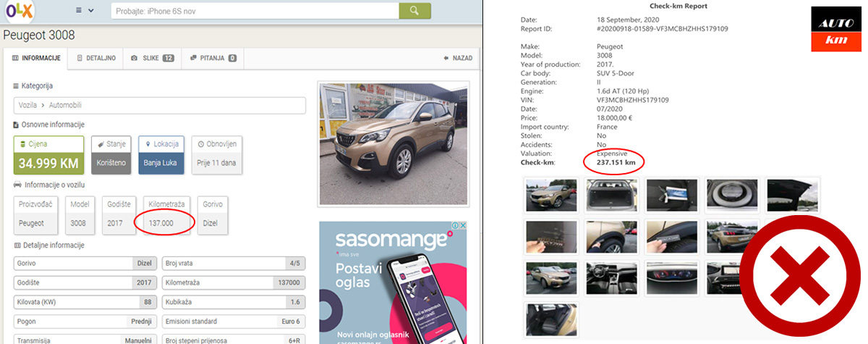Expand the chevron next to the menu icon

[x=90, y=11]
